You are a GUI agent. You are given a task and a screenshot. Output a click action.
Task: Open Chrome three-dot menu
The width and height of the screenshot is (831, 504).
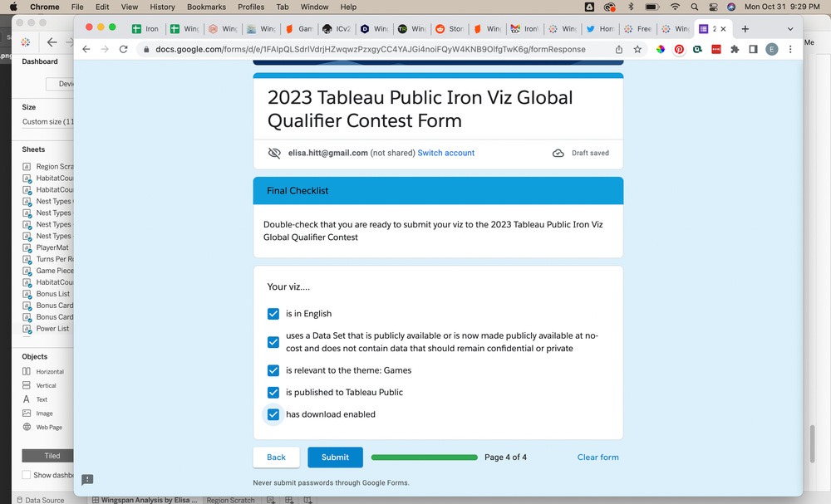coord(790,49)
